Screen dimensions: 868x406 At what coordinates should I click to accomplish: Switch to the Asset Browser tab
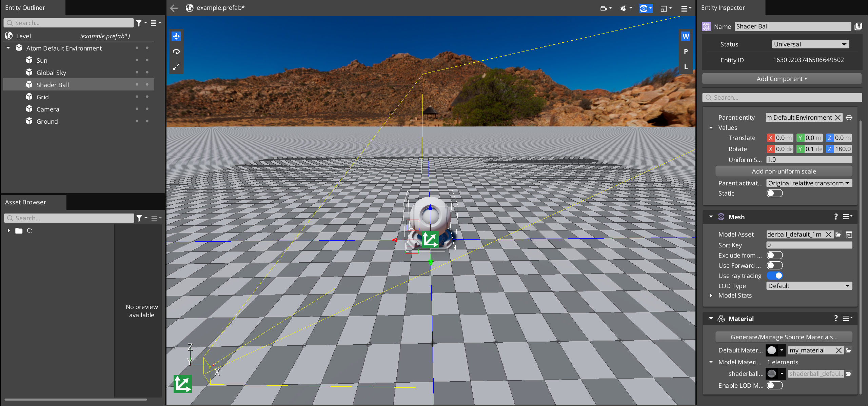(26, 202)
